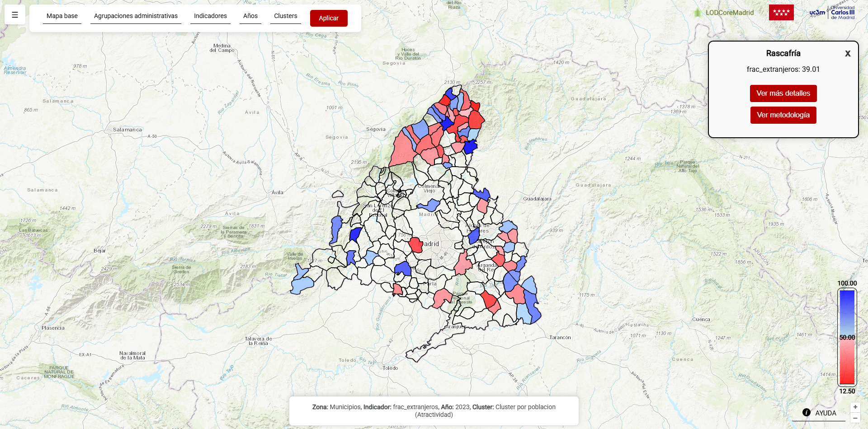
Task: Click the Guadalajara city label
Action: point(537,199)
